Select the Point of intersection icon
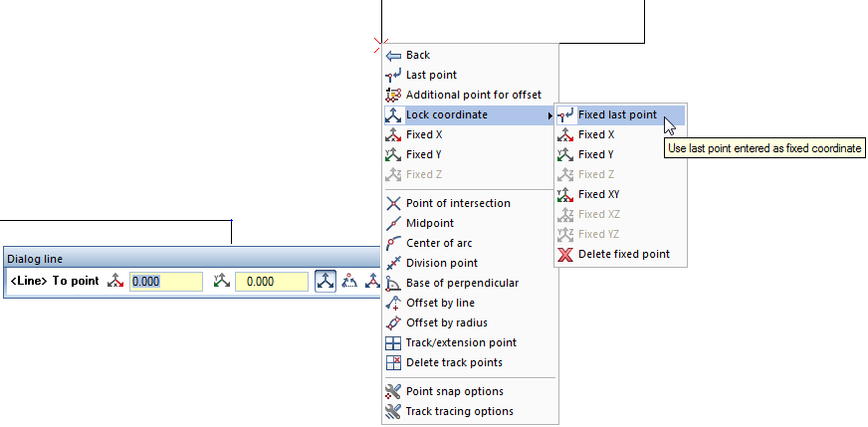 [x=393, y=203]
